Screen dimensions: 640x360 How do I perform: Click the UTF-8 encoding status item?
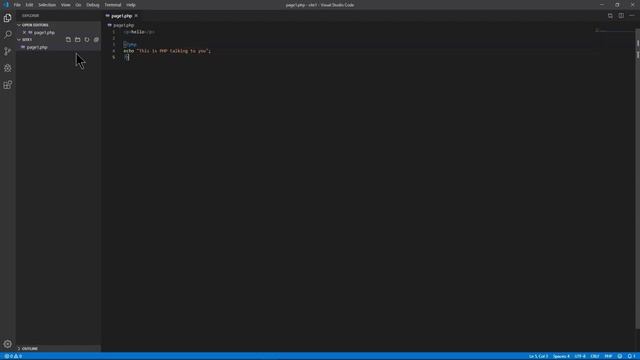click(580, 356)
